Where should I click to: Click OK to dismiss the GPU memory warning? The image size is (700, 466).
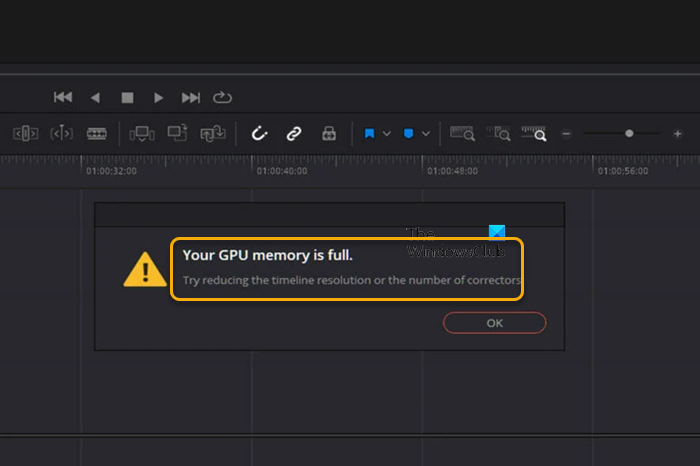point(495,323)
